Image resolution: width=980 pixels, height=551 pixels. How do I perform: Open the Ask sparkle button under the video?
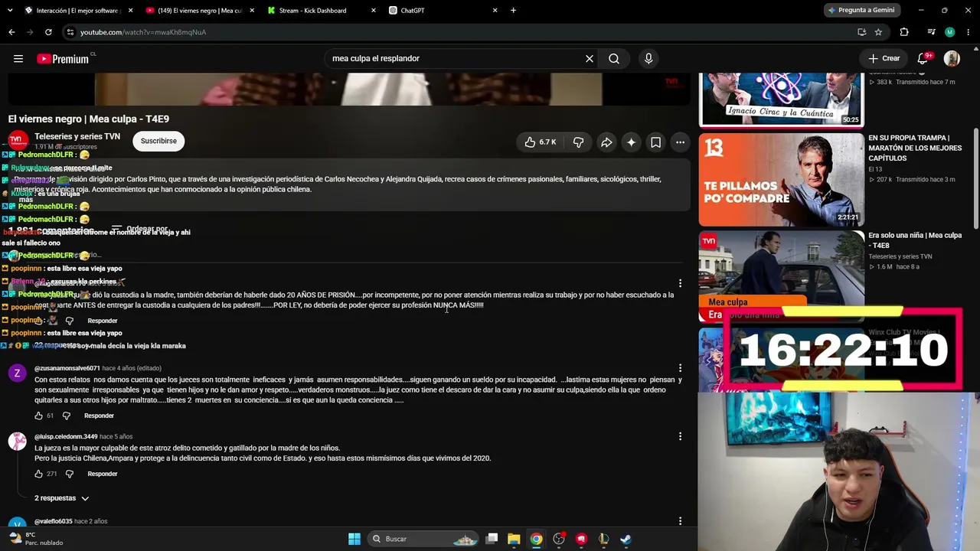(631, 142)
